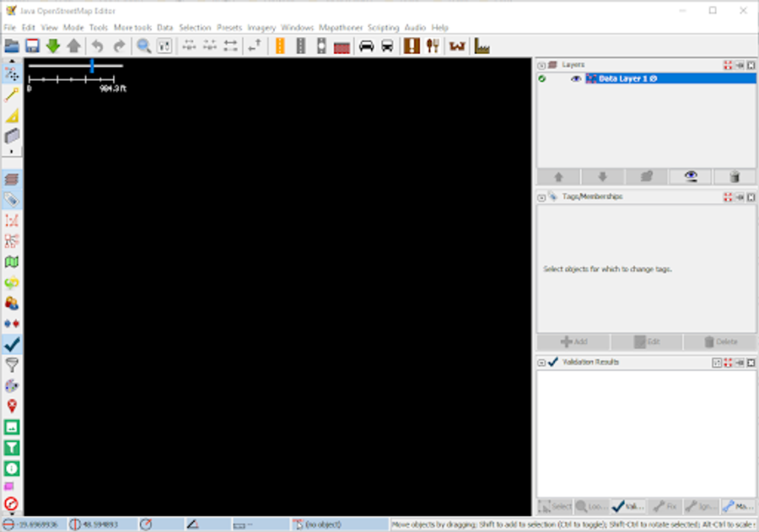Save data with the floppy disk icon
759x532 pixels.
pyautogui.click(x=32, y=46)
